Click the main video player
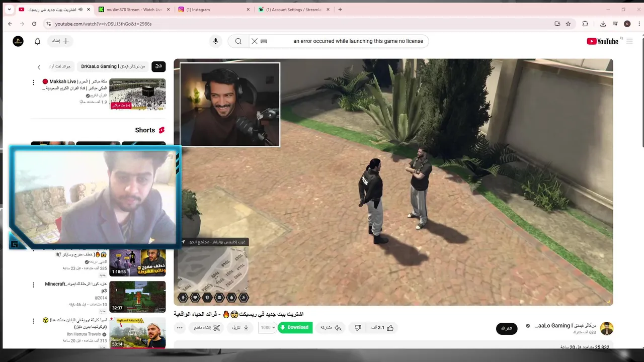644x362 pixels. pyautogui.click(x=393, y=182)
